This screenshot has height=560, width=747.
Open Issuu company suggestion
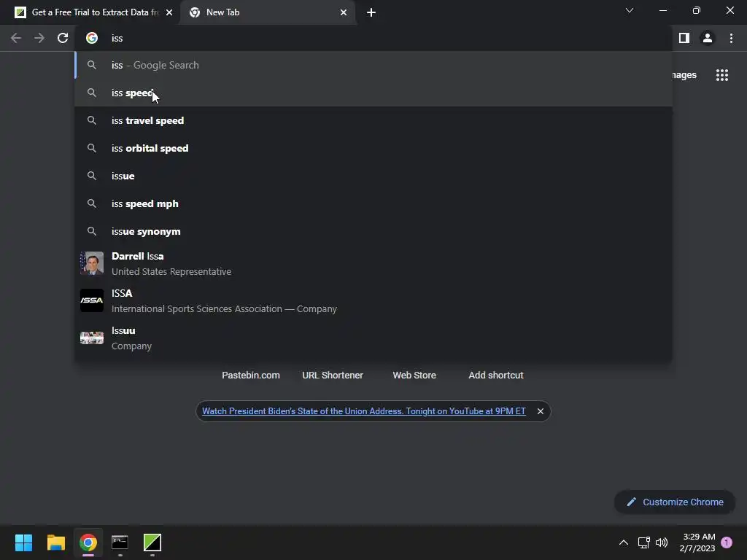373,338
